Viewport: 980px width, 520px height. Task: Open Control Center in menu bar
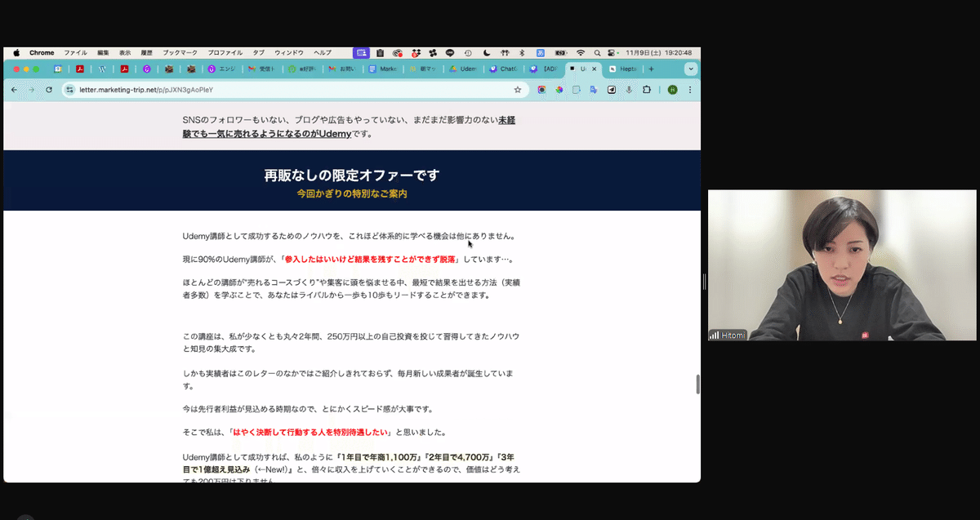pos(612,52)
